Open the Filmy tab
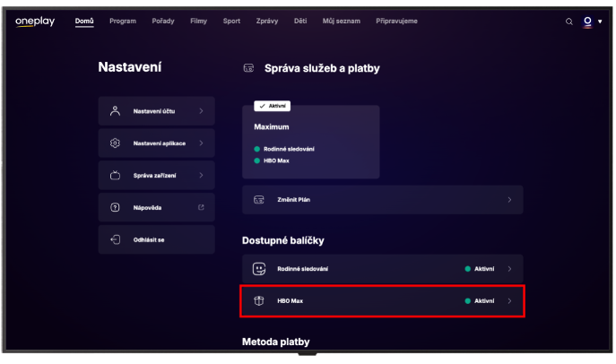The image size is (616, 364). [198, 22]
